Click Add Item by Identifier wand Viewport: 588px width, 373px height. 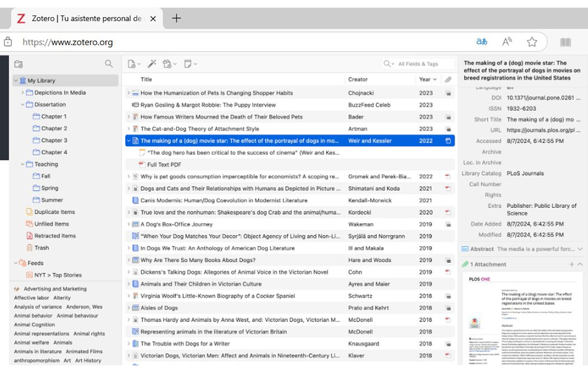(151, 64)
